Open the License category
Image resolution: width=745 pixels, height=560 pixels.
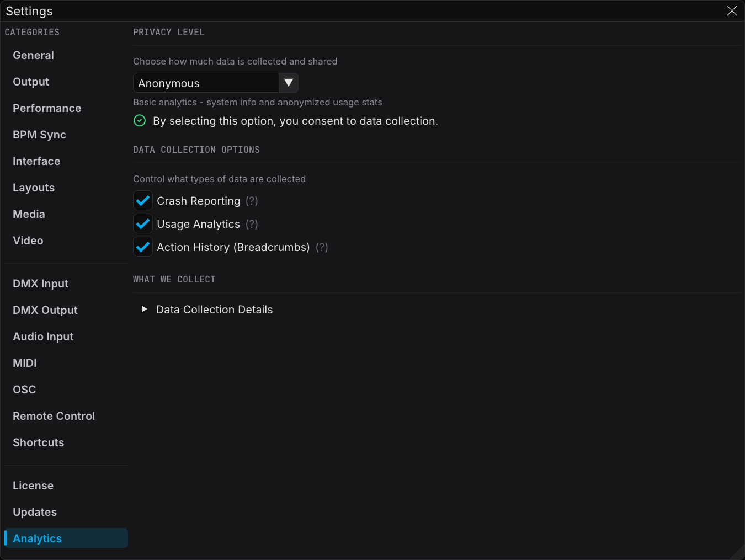point(66,486)
